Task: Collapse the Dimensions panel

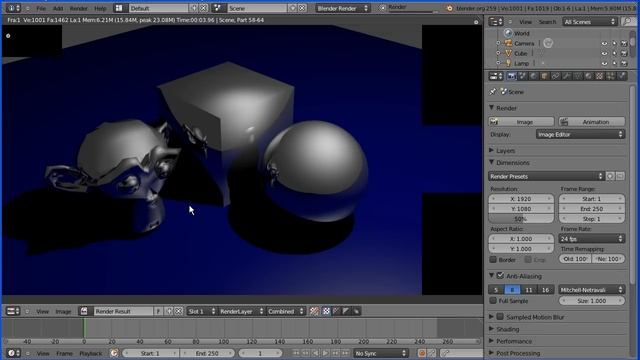Action: (513, 162)
